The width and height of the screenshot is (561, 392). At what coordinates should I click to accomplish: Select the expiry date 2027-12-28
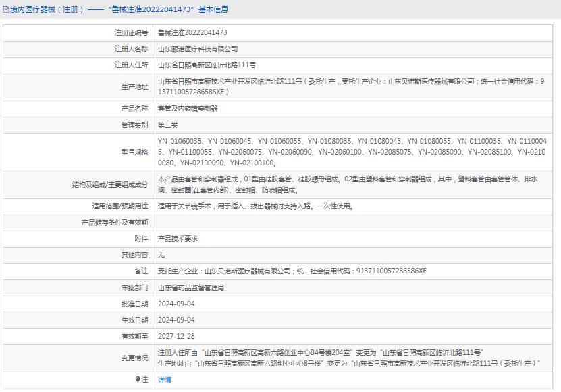click(176, 337)
